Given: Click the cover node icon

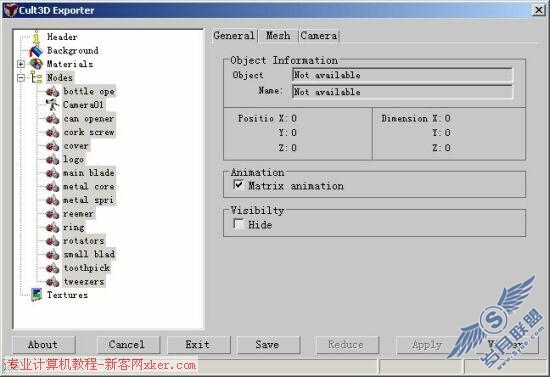Looking at the screenshot, I should (52, 146).
